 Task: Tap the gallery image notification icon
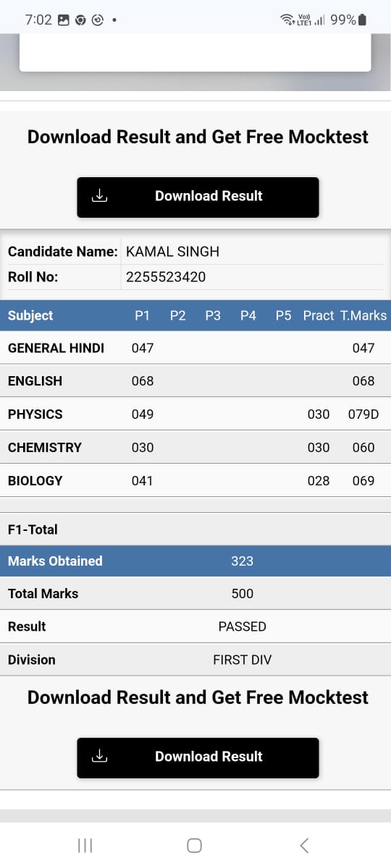point(64,20)
